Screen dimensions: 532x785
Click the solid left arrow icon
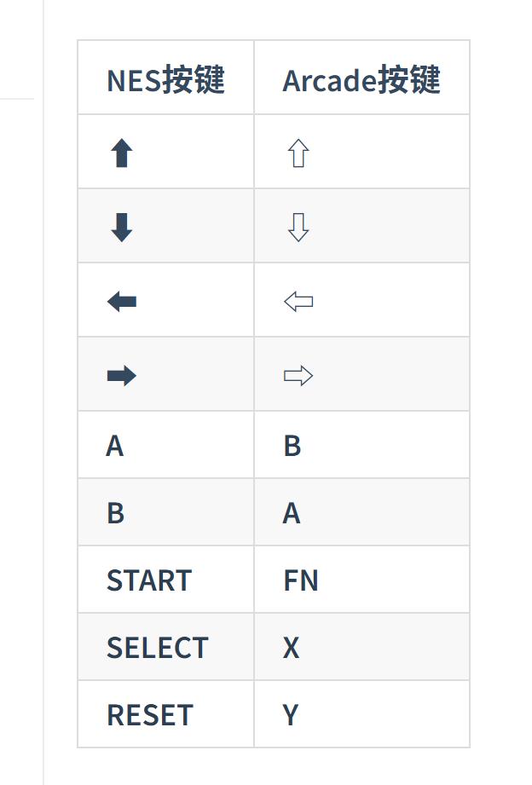122,301
